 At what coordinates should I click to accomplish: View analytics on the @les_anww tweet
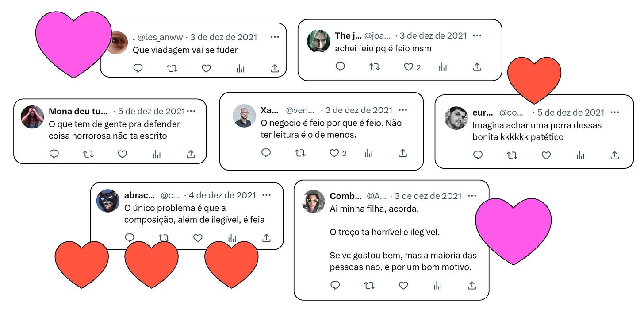point(241,68)
